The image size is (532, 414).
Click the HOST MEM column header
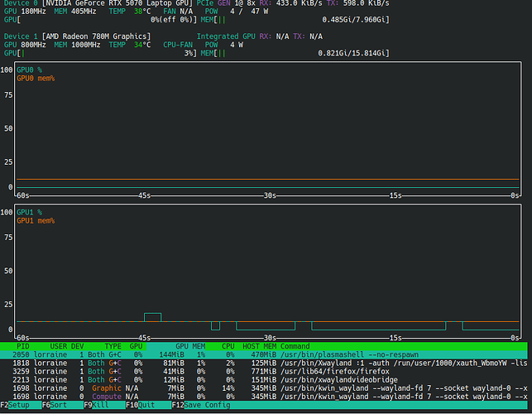coord(259,346)
